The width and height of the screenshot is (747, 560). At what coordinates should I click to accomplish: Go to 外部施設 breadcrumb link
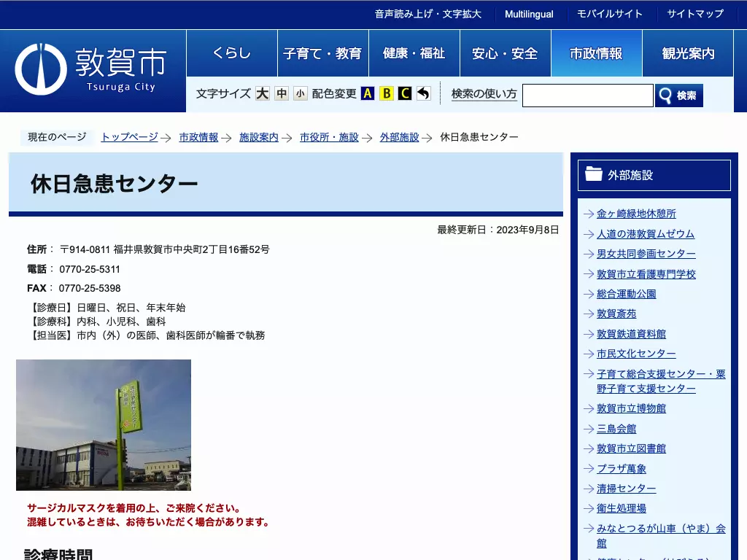pyautogui.click(x=399, y=137)
